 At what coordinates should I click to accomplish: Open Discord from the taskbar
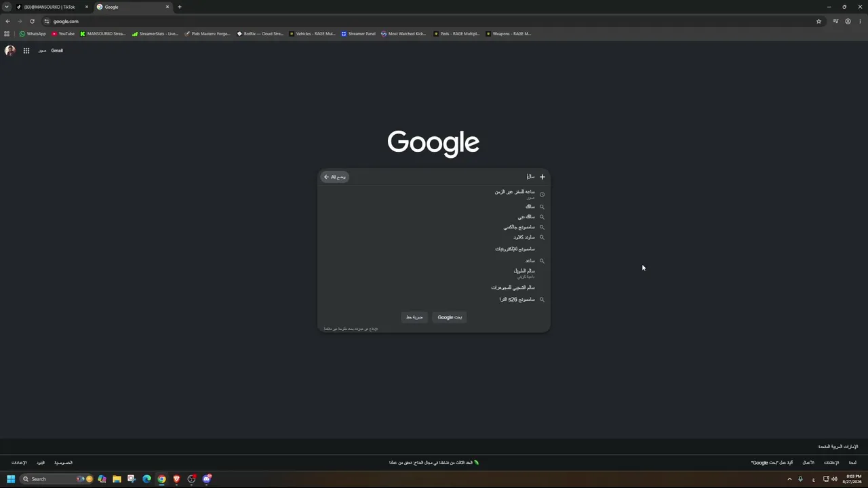tap(207, 479)
